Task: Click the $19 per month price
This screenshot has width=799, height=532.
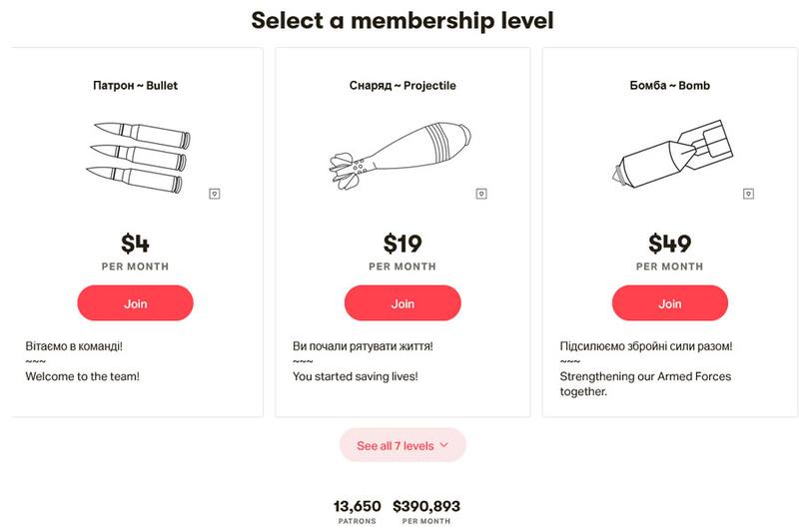Action: [402, 244]
